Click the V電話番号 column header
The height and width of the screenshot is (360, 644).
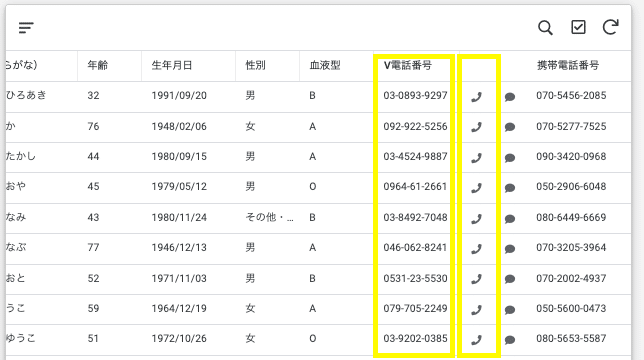[407, 65]
